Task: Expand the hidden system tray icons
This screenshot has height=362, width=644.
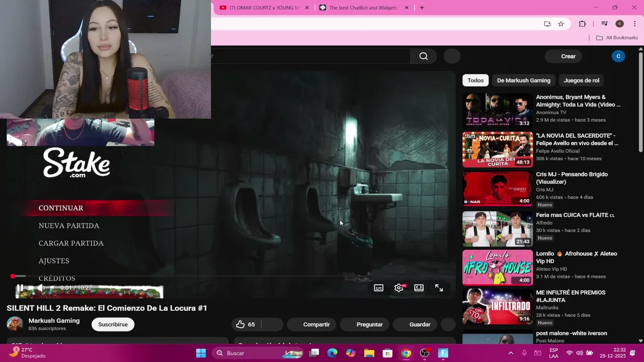Action: point(511,353)
